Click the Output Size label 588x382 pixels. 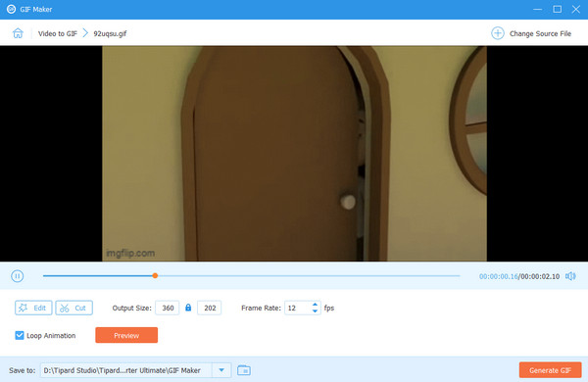pyautogui.click(x=131, y=308)
